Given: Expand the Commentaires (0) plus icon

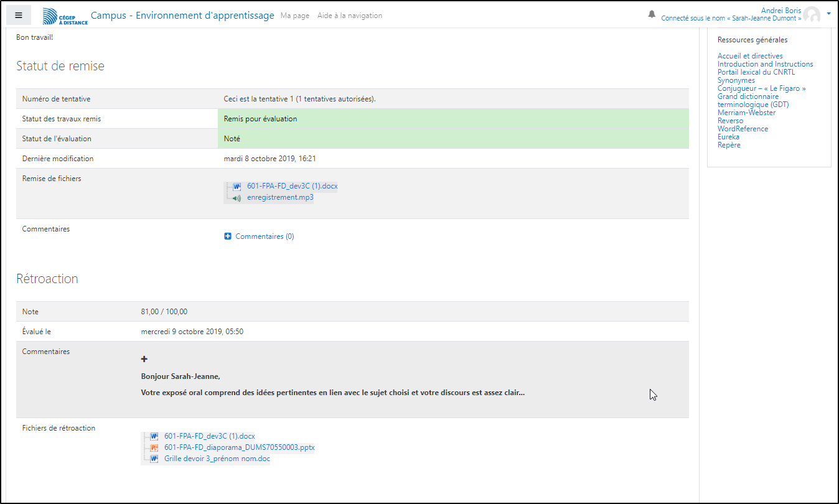Looking at the screenshot, I should coord(228,236).
